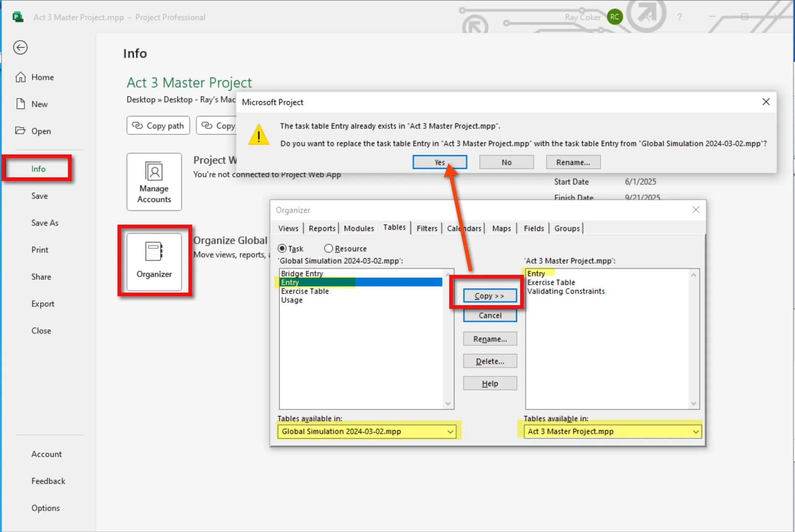
Task: Go back using the backstage arrow icon
Action: pyautogui.click(x=20, y=48)
